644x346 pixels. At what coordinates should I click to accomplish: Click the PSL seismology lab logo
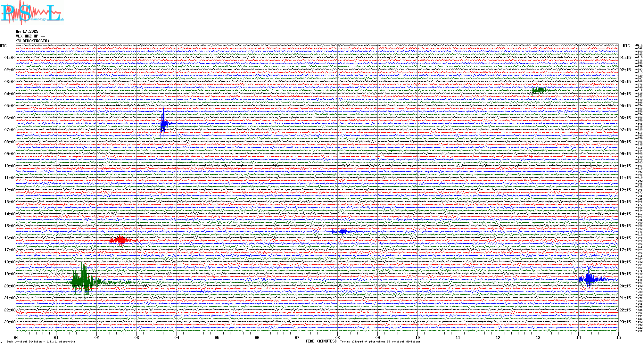(x=32, y=12)
